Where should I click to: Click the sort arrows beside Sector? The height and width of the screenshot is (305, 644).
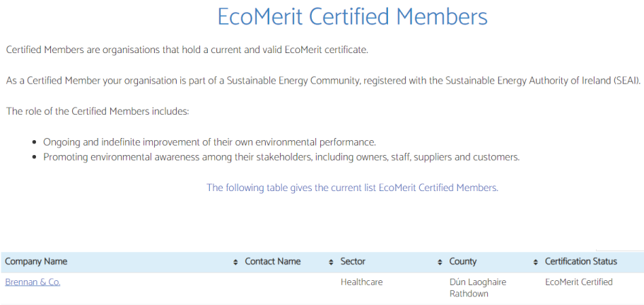coord(440,263)
